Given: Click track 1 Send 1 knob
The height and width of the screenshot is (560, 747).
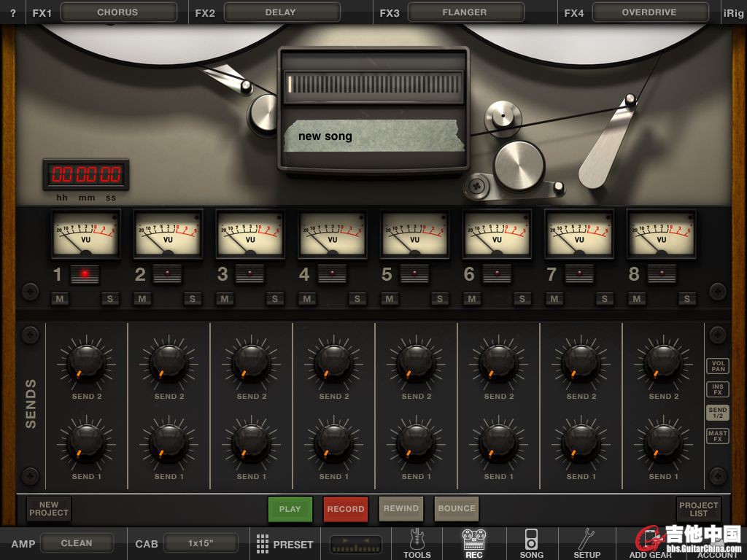Looking at the screenshot, I should (86, 444).
